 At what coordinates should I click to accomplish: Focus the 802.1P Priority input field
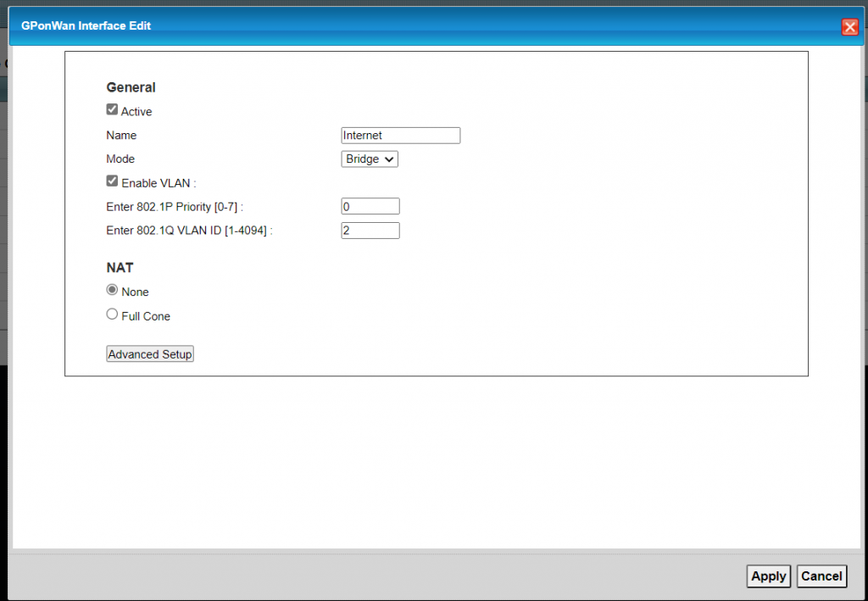pyautogui.click(x=370, y=206)
